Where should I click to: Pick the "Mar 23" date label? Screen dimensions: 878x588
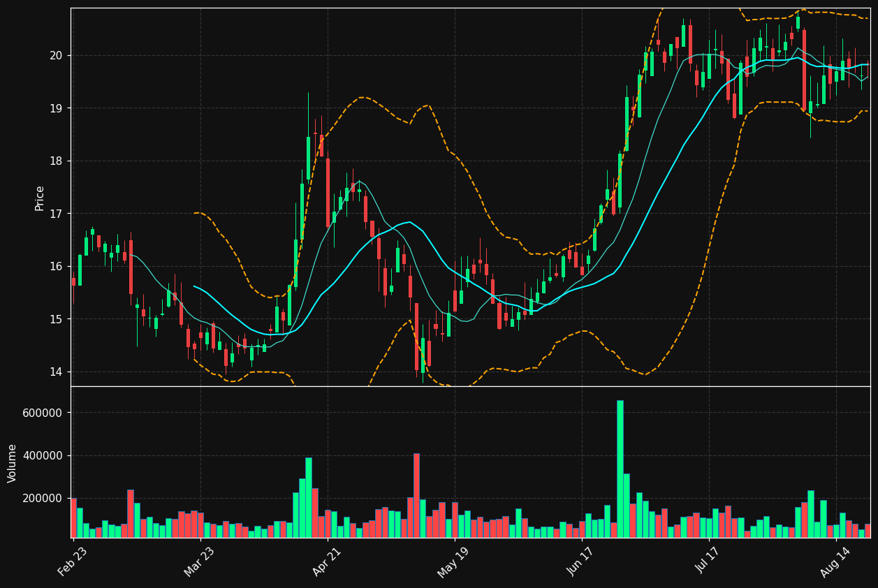[199, 561]
